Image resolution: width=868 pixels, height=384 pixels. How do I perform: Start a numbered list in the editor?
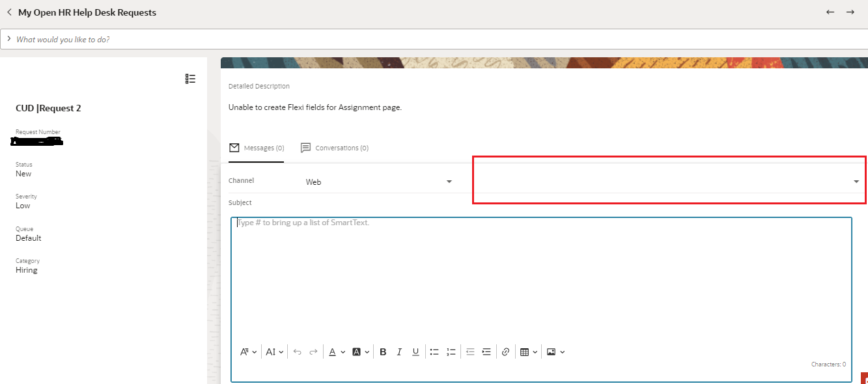451,351
